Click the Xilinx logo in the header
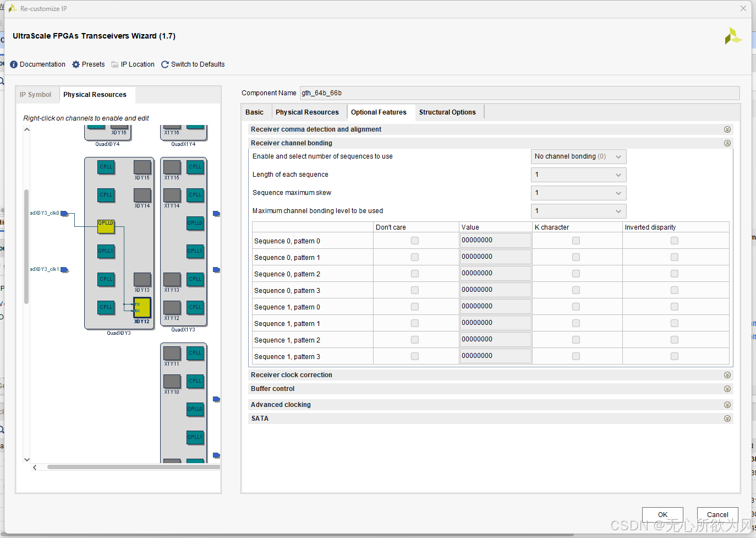Viewport: 756px width, 538px height. [x=733, y=36]
